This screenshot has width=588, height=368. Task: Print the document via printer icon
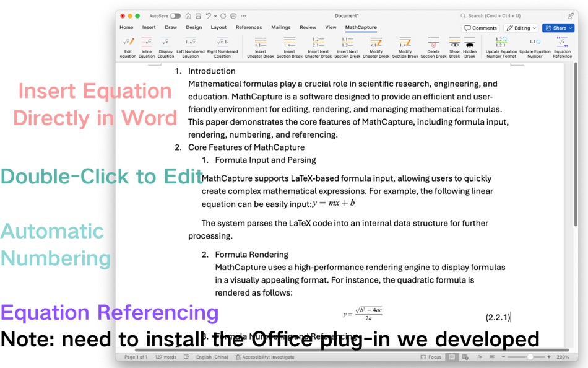coord(233,15)
